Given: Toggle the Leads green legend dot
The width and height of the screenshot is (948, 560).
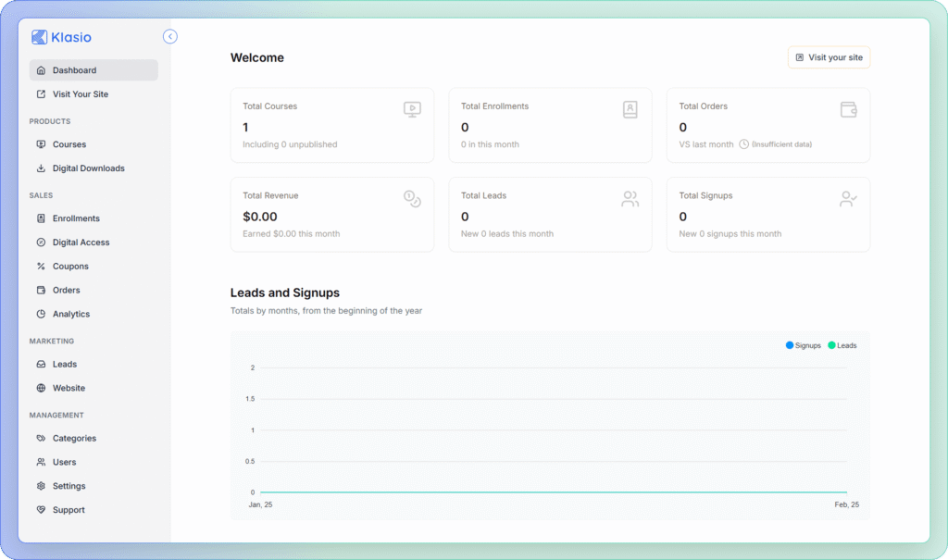Looking at the screenshot, I should click(x=831, y=345).
